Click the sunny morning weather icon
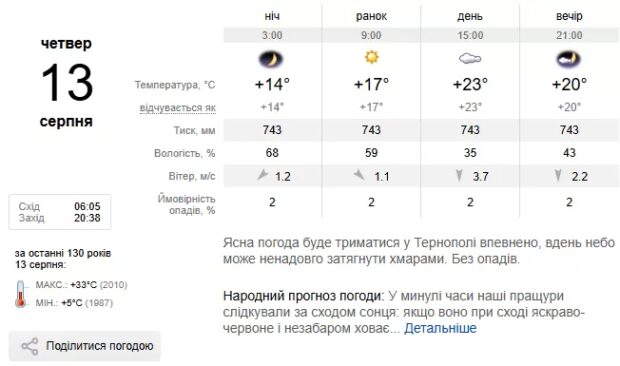This screenshot has height=366, width=620. tap(372, 57)
